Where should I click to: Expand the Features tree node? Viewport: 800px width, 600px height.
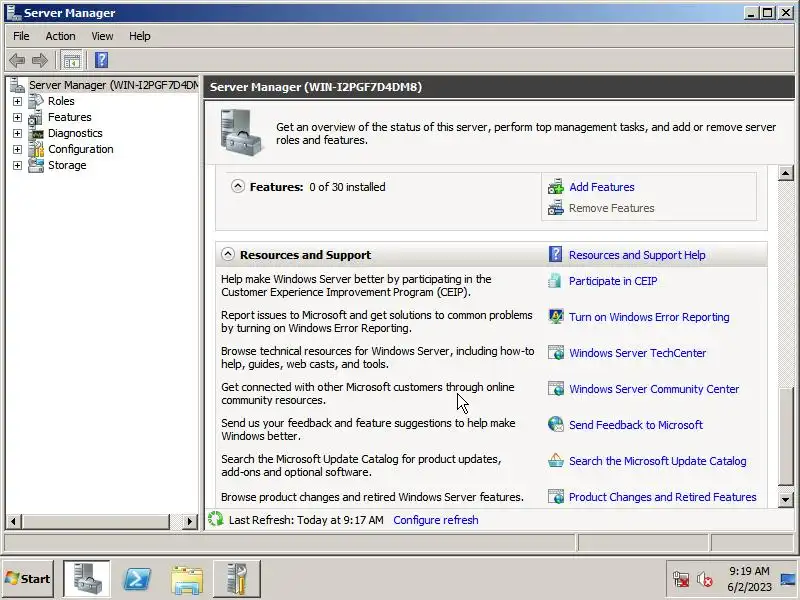click(17, 117)
